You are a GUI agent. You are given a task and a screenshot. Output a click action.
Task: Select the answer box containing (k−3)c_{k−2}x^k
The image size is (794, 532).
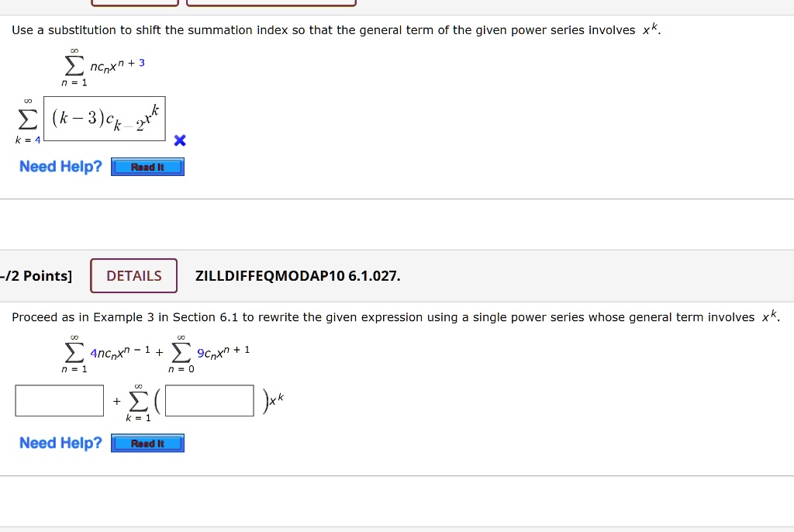pos(105,118)
